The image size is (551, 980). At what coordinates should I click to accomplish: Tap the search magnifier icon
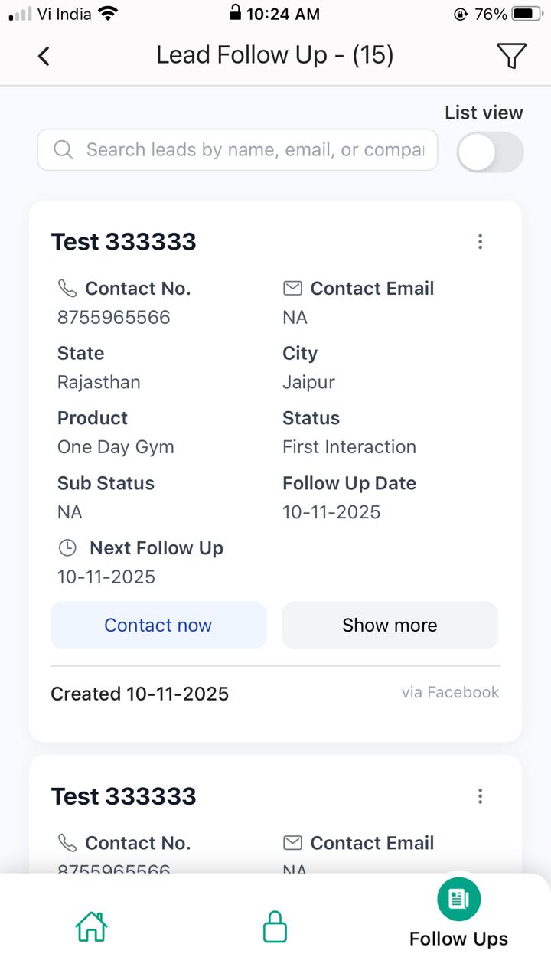point(63,149)
